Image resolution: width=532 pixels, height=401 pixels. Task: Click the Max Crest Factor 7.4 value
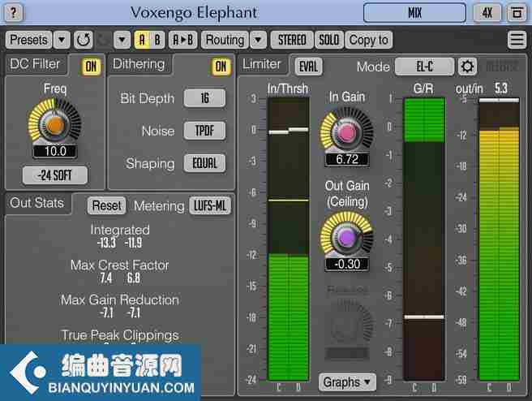(x=106, y=278)
